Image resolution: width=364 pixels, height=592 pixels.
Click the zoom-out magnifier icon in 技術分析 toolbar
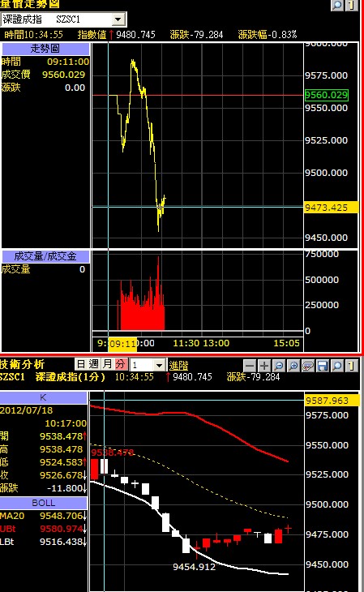click(x=279, y=366)
